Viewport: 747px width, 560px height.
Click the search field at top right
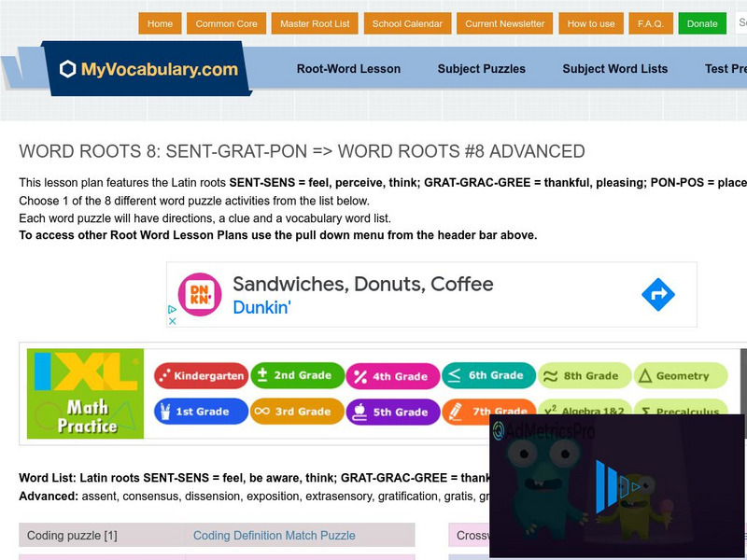(x=742, y=23)
